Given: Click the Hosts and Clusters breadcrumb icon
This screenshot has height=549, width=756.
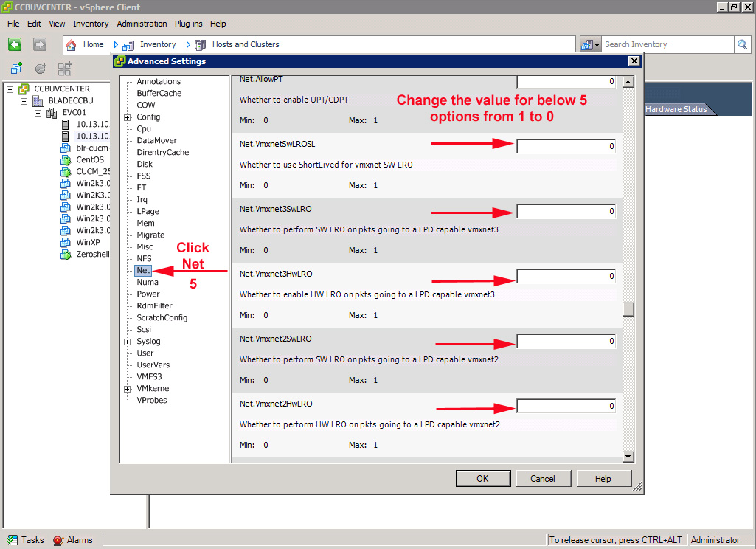Looking at the screenshot, I should [200, 45].
